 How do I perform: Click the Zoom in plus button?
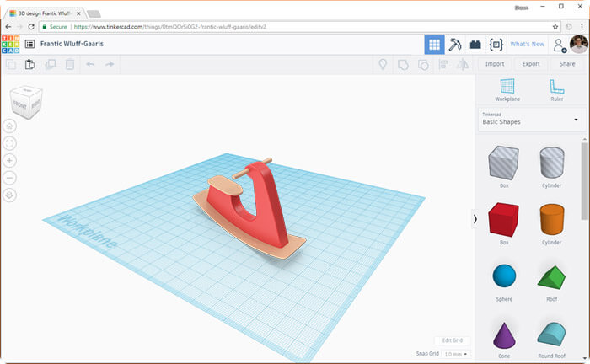point(10,161)
